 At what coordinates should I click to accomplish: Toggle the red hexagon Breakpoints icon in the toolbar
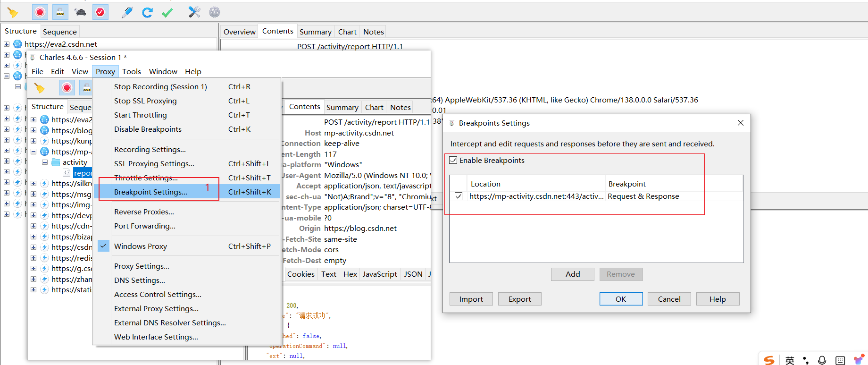click(100, 12)
